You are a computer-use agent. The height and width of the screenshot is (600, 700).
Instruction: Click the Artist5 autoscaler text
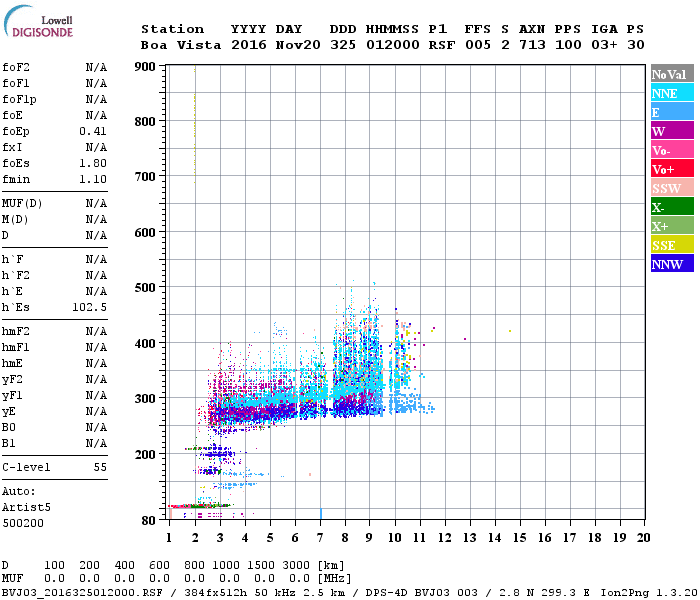[x=26, y=508]
